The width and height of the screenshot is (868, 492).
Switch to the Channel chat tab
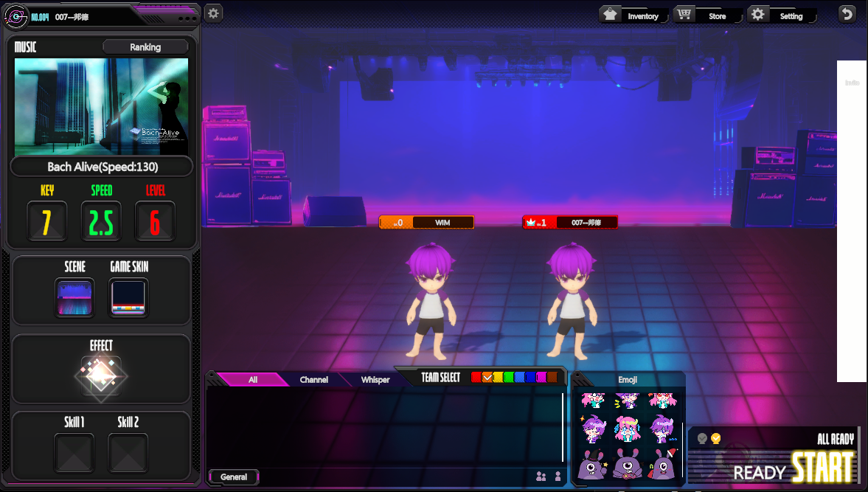click(x=313, y=379)
